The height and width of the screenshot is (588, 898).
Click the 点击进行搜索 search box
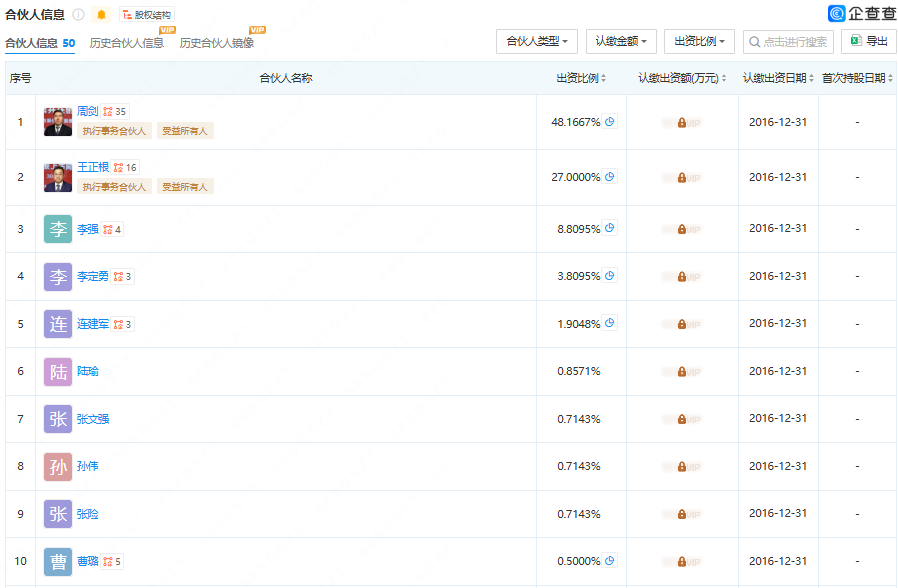(x=794, y=42)
